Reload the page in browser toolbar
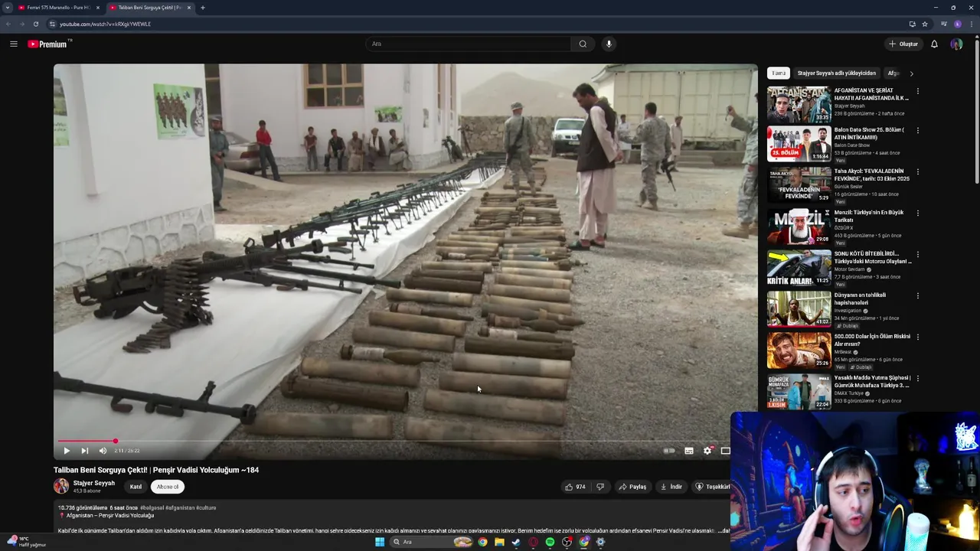This screenshot has width=980, height=551. (x=35, y=24)
